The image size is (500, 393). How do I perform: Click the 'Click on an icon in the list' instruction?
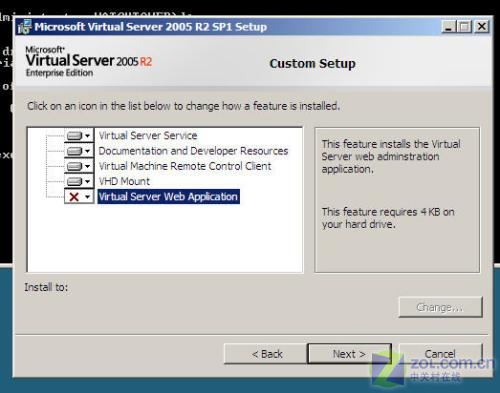(x=184, y=106)
